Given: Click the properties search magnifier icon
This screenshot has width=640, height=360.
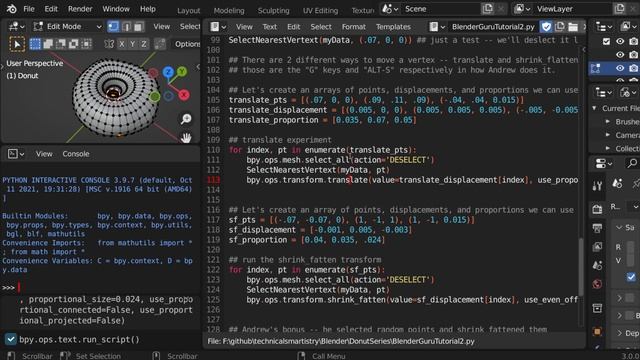Looking at the screenshot, I should [632, 163].
